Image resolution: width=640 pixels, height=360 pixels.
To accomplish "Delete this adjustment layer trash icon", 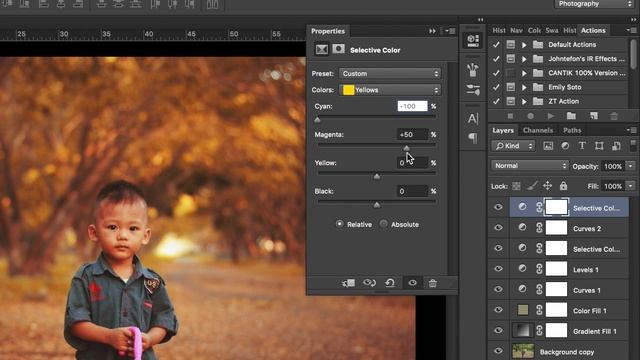I will click(x=433, y=283).
